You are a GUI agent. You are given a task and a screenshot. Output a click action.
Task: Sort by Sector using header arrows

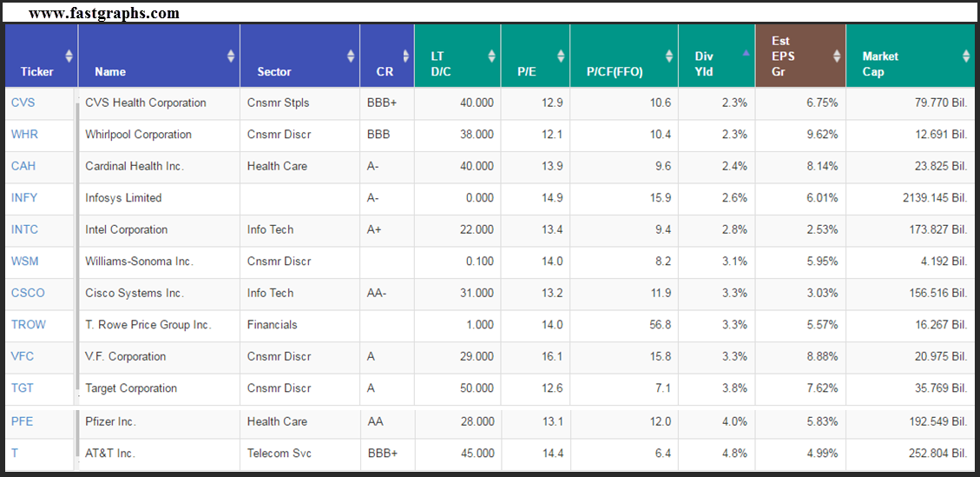351,56
